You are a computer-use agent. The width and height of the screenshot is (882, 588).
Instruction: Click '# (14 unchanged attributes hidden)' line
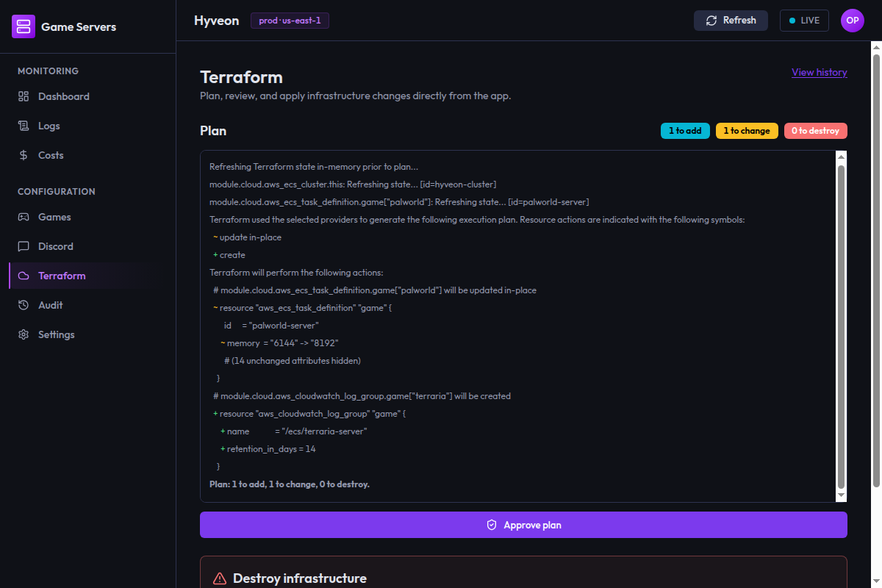pyautogui.click(x=293, y=361)
